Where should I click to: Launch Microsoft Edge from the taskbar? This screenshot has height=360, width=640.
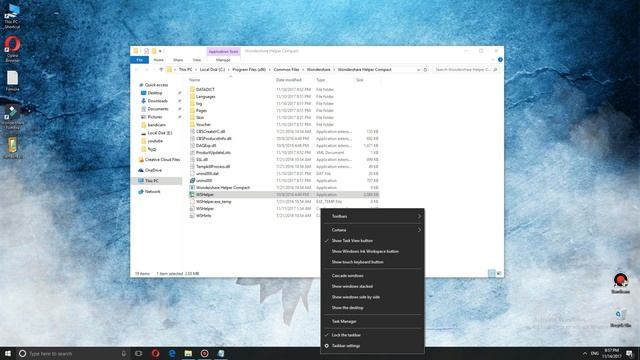(172, 353)
